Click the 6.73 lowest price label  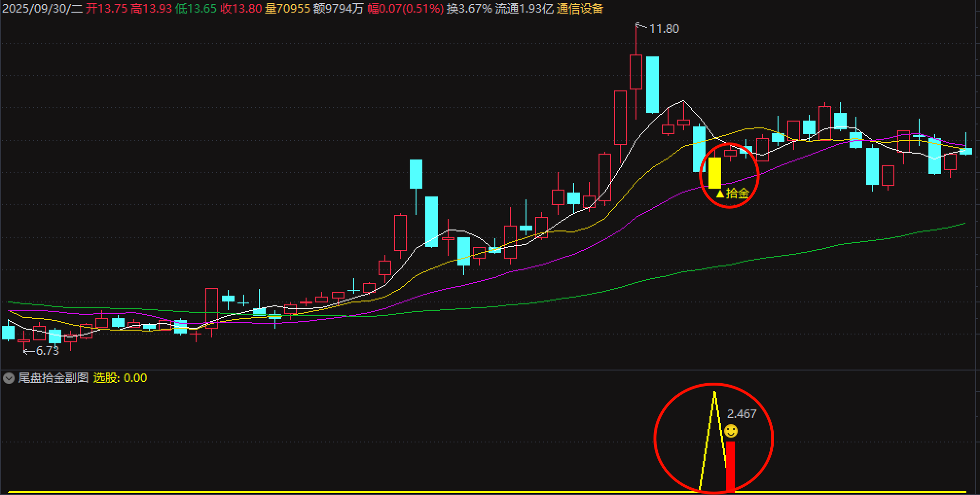tap(47, 351)
